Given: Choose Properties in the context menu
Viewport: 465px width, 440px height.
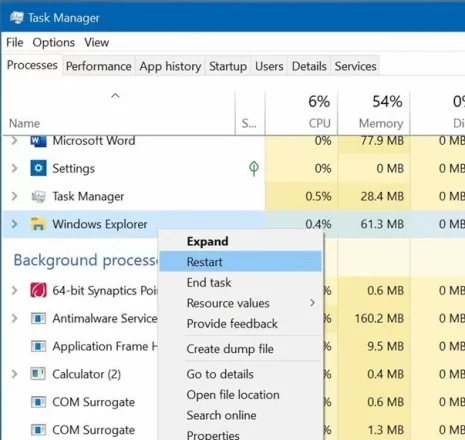Looking at the screenshot, I should pyautogui.click(x=241, y=434).
